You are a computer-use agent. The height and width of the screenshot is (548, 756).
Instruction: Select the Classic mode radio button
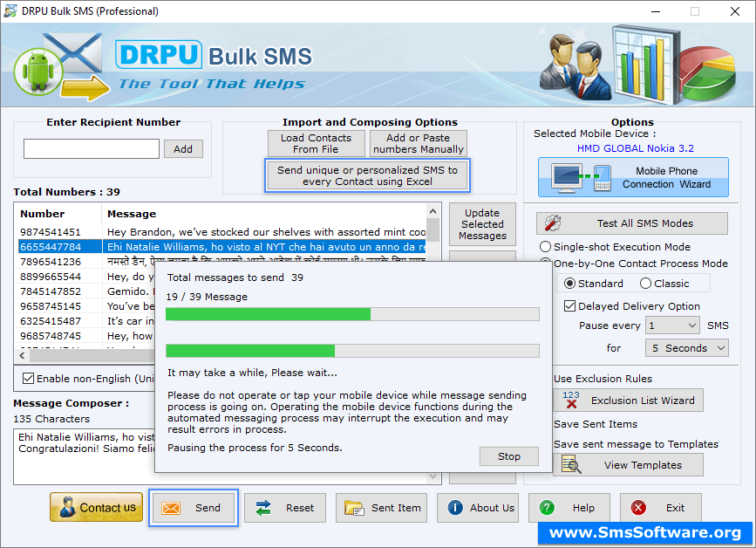[x=645, y=284]
